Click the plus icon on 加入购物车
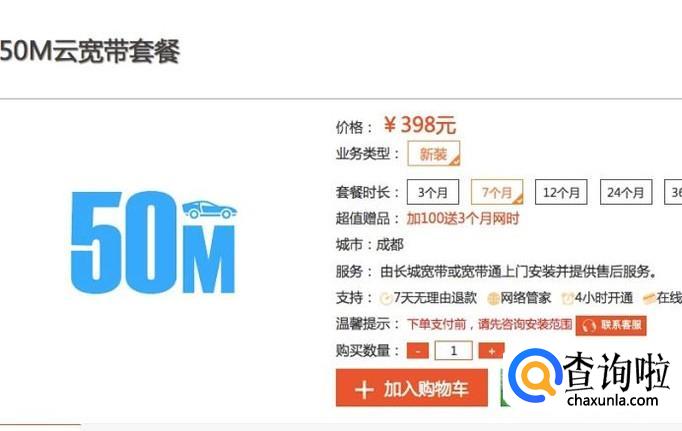The image size is (682, 431). (x=364, y=389)
